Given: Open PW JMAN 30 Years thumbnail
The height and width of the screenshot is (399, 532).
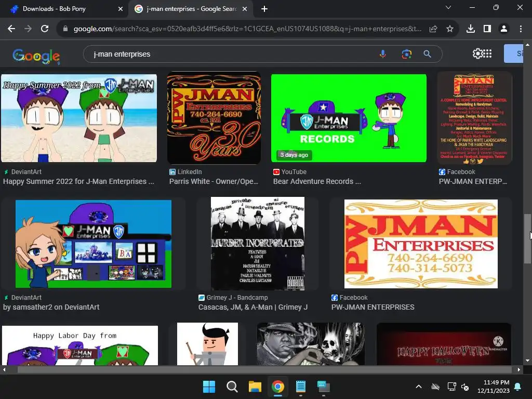Looking at the screenshot, I should pos(214,118).
